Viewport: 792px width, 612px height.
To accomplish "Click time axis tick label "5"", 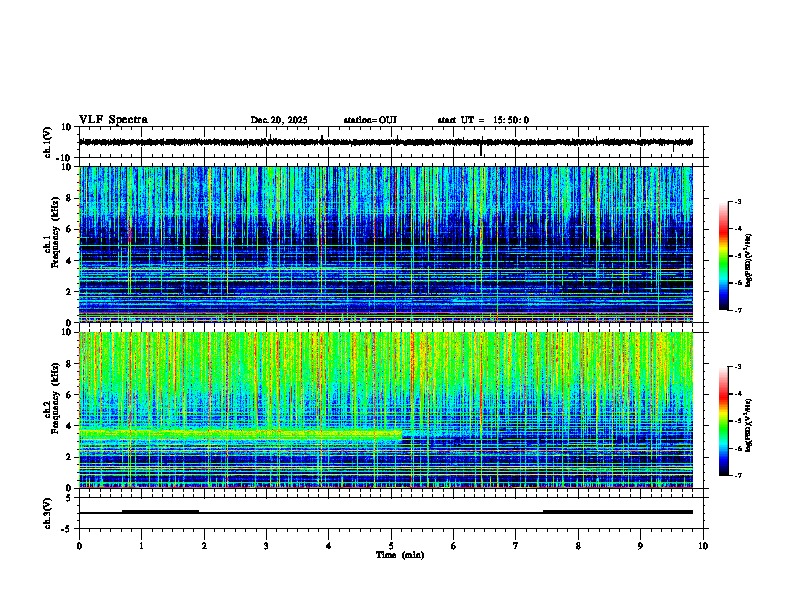I will tap(391, 546).
